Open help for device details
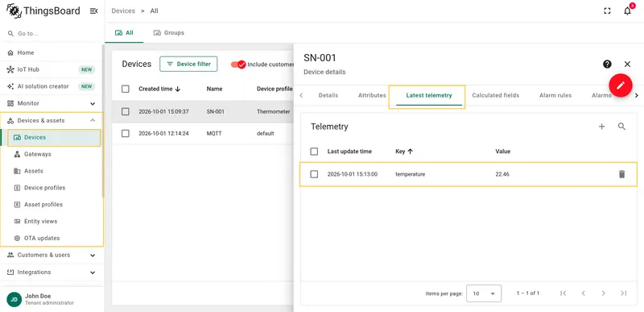This screenshot has width=644, height=312. coord(607,64)
